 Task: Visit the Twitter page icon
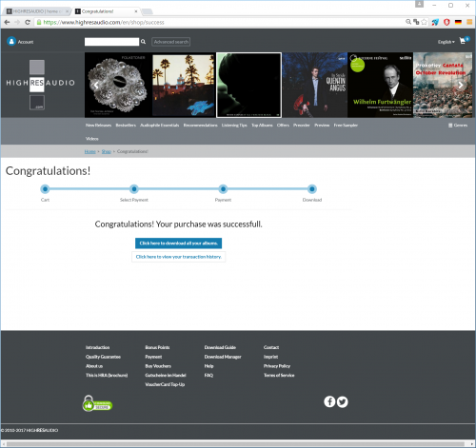point(342,401)
